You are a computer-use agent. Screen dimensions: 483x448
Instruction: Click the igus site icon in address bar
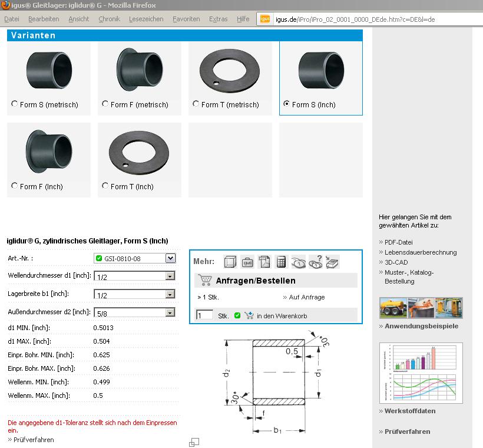(x=265, y=19)
